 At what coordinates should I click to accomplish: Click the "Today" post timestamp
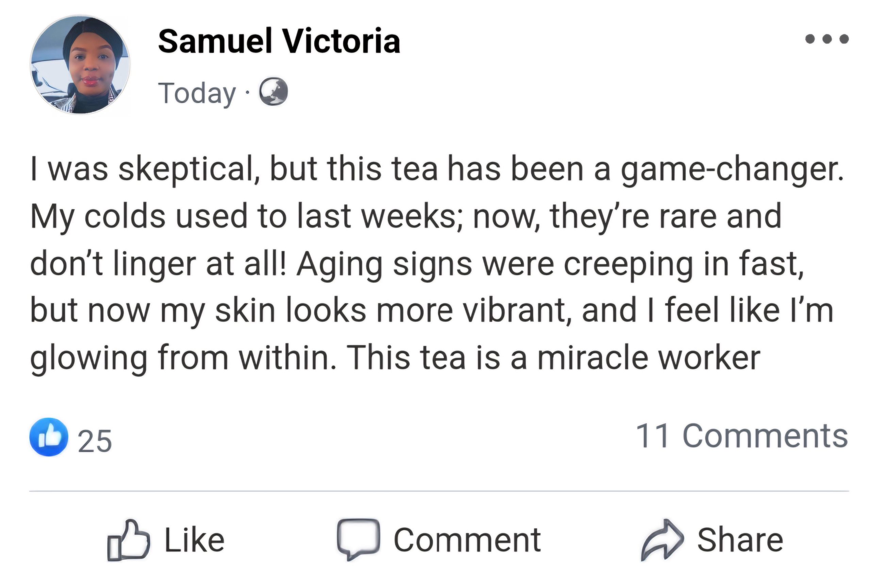[197, 93]
